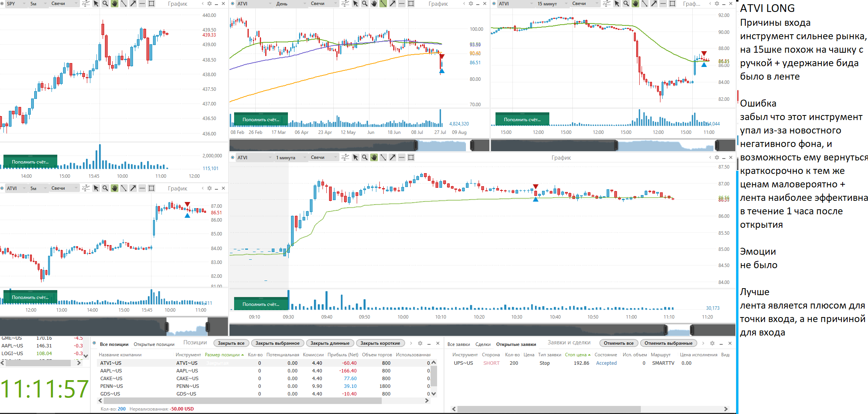Switch to Все заявки tab
Screen dimensions: 868x414
[459, 344]
